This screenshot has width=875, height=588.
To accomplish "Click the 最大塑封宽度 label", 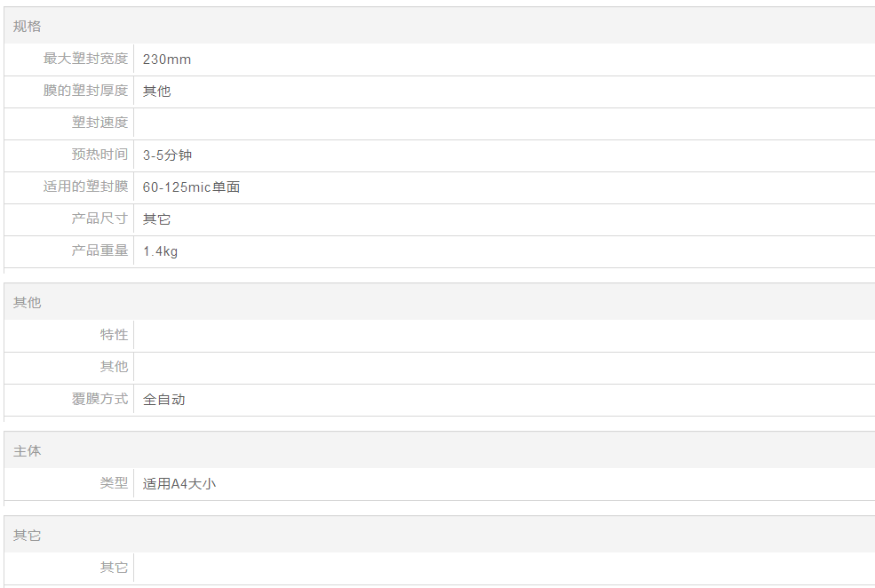I will pyautogui.click(x=85, y=59).
